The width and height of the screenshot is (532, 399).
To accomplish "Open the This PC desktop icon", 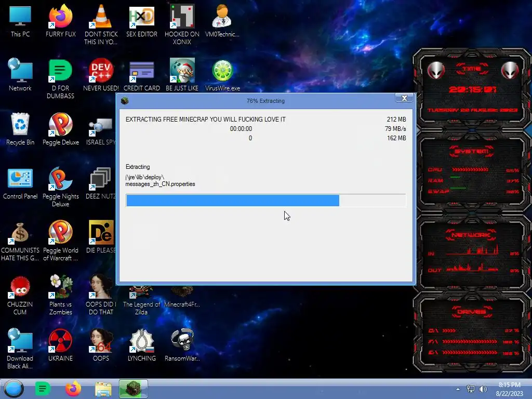I will [20, 20].
